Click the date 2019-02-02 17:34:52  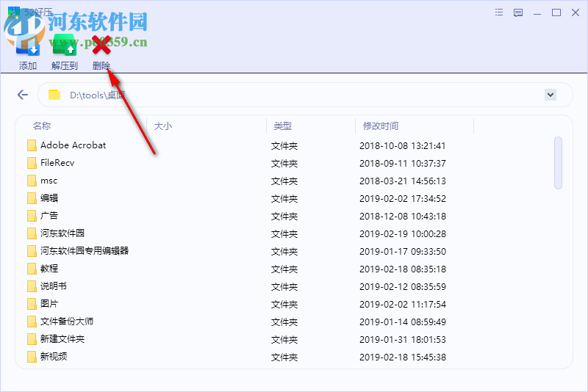point(402,198)
